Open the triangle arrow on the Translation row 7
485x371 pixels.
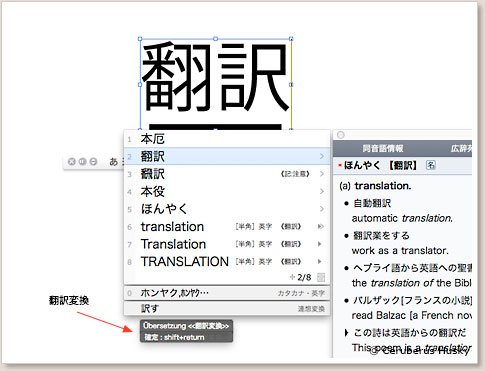[320, 244]
